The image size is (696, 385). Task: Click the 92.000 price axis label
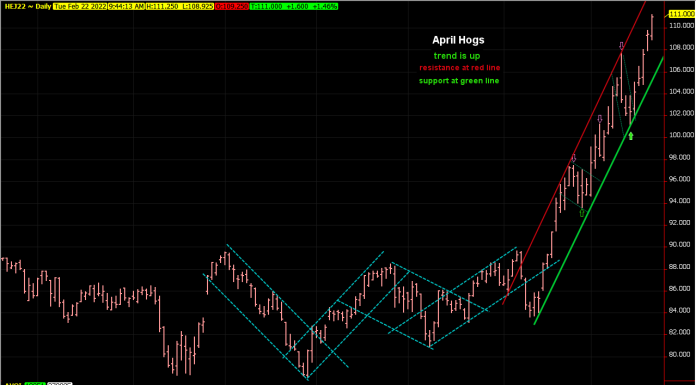coord(681,222)
